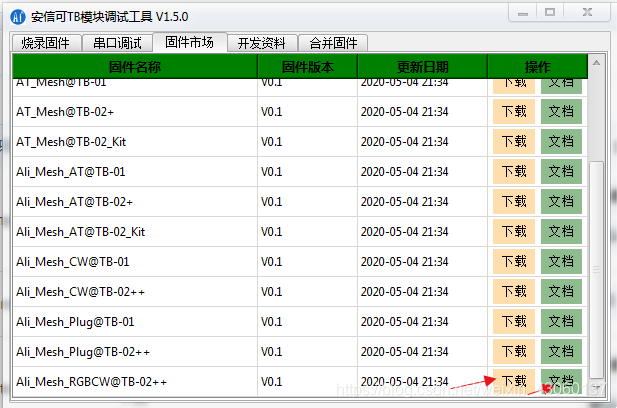Select the AT_Mesh@TB-02_Kit firmware name
Screen dimensions: 617x408
tap(71, 142)
